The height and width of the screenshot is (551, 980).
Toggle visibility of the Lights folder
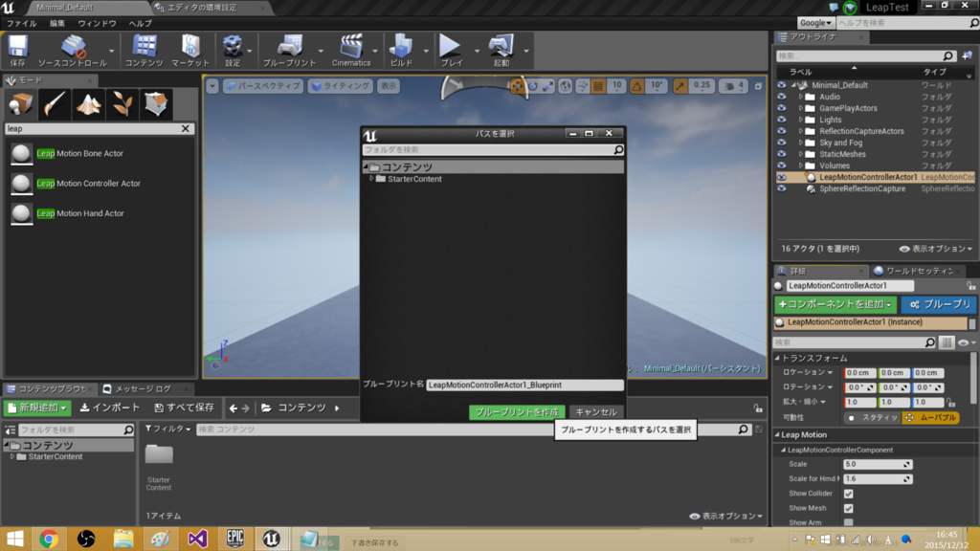781,120
